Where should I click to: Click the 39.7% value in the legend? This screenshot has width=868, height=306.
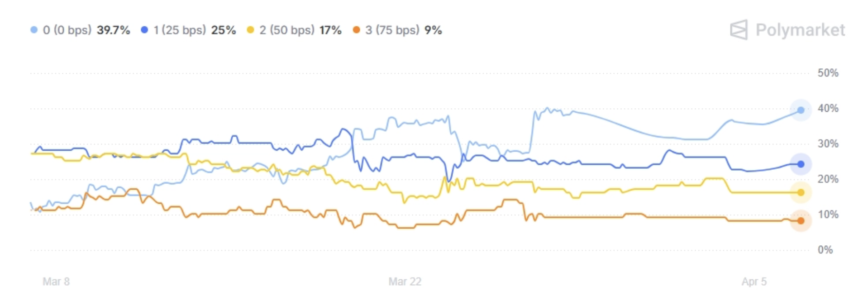pyautogui.click(x=114, y=30)
